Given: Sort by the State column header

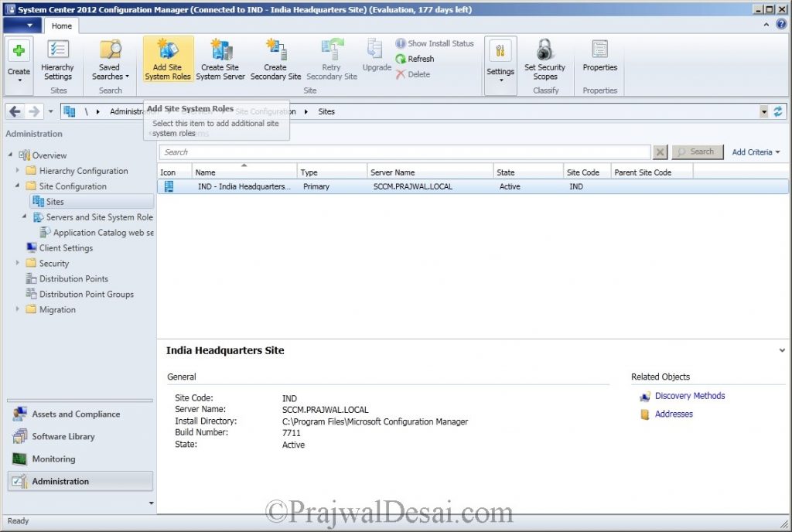Looking at the screenshot, I should point(527,172).
